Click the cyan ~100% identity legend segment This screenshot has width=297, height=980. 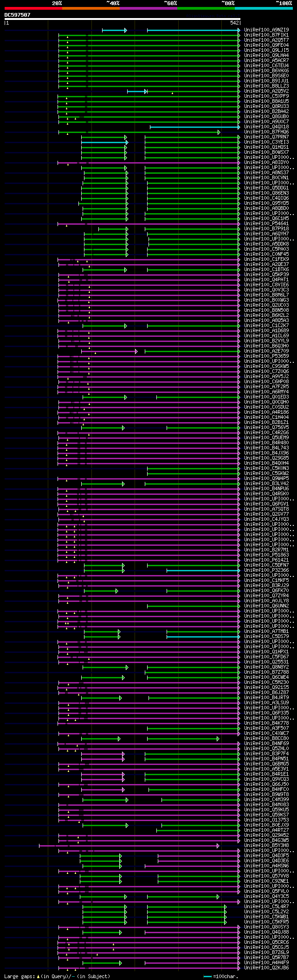click(264, 8)
